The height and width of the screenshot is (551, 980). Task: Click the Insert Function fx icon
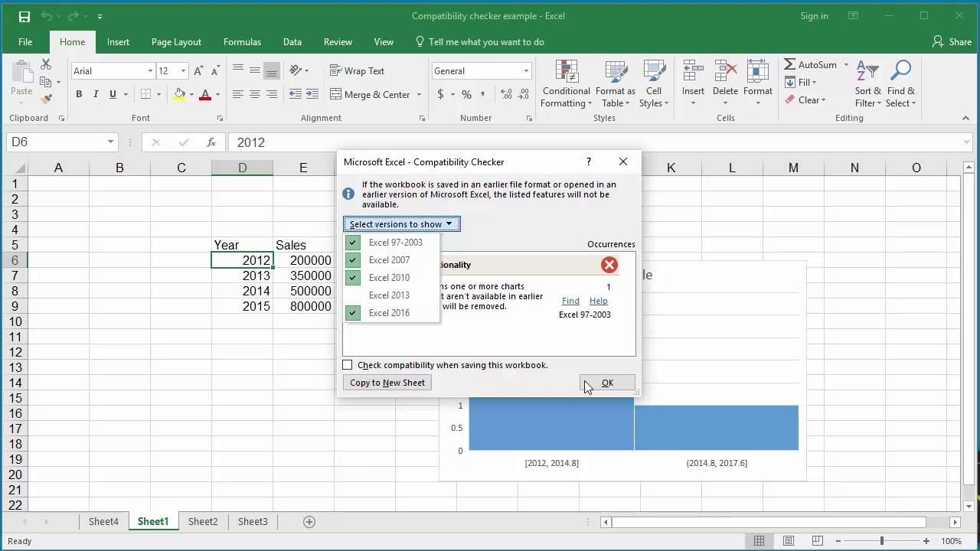[x=211, y=142]
